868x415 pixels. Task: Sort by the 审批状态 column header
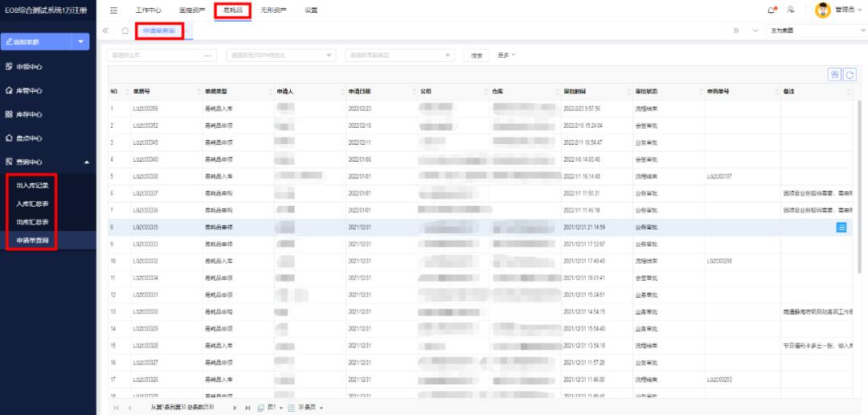pos(646,92)
